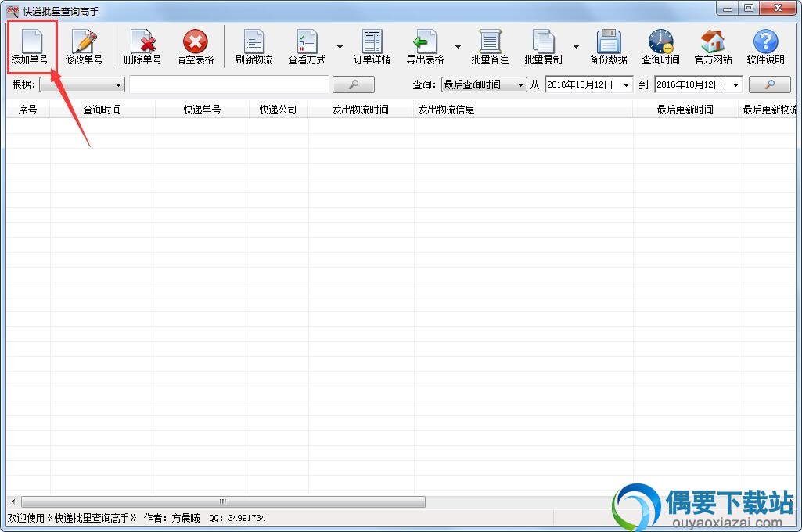Expand the 导出表格 dropdown arrow
This screenshot has height=532, width=802.
click(x=458, y=47)
